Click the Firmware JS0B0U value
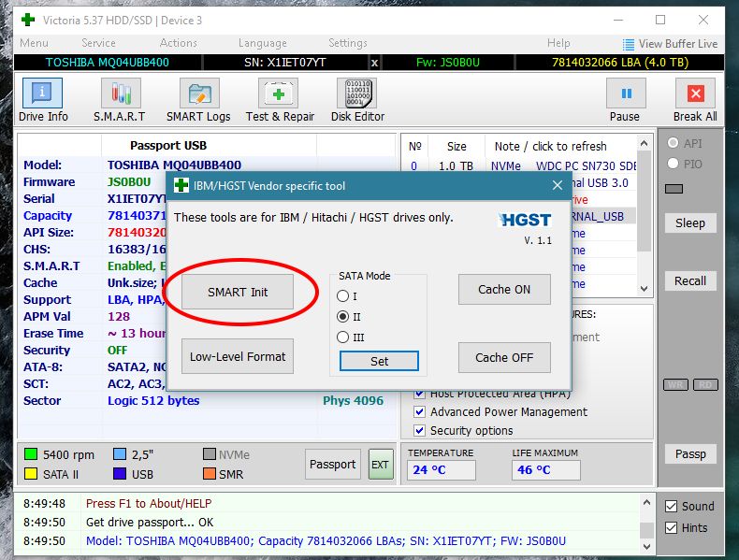 [129, 182]
